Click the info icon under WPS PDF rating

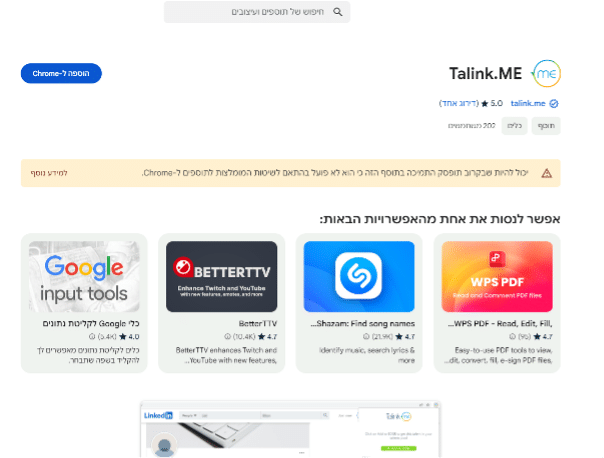(512, 336)
